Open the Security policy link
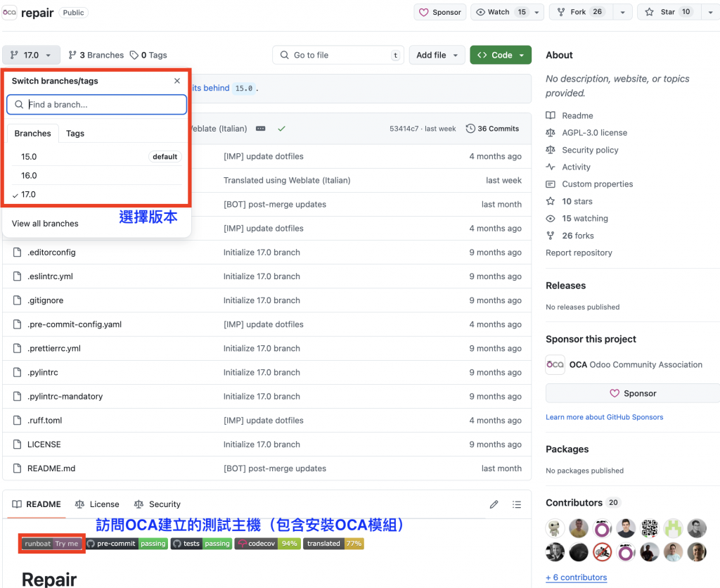Image resolution: width=720 pixels, height=588 pixels. click(x=590, y=151)
